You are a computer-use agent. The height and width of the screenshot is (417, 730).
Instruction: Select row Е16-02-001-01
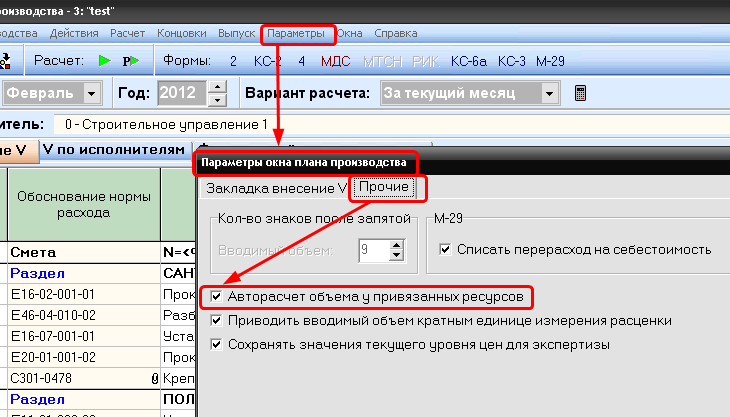coord(84,294)
